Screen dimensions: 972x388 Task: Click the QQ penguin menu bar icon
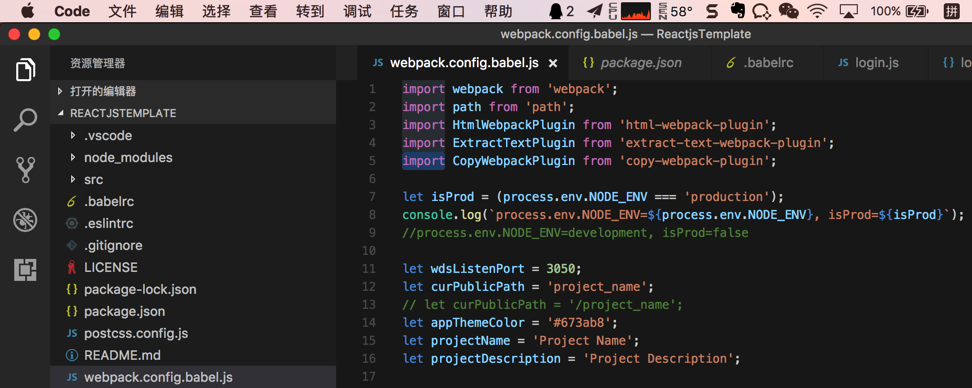pos(555,11)
